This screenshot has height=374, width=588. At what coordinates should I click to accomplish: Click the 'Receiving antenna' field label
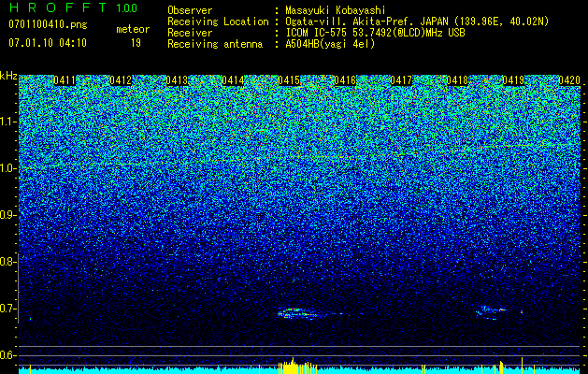[215, 44]
